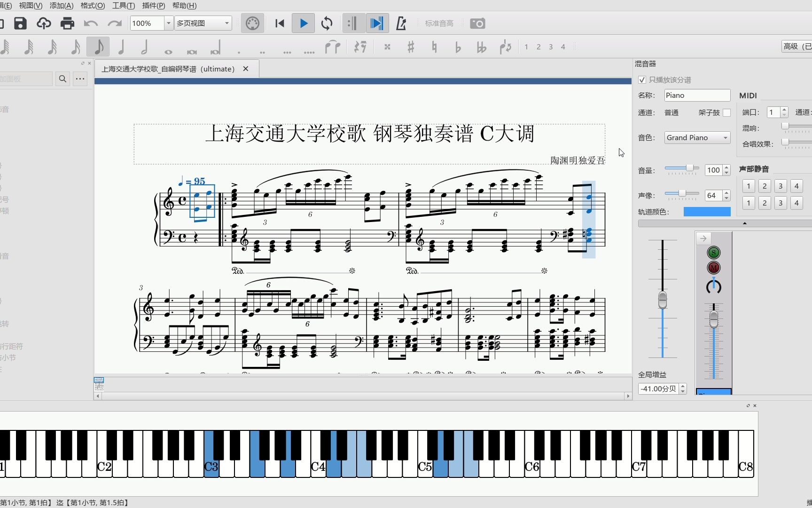The image size is (812, 508).
Task: Open 多页视图 view mode dropdown
Action: 203,23
